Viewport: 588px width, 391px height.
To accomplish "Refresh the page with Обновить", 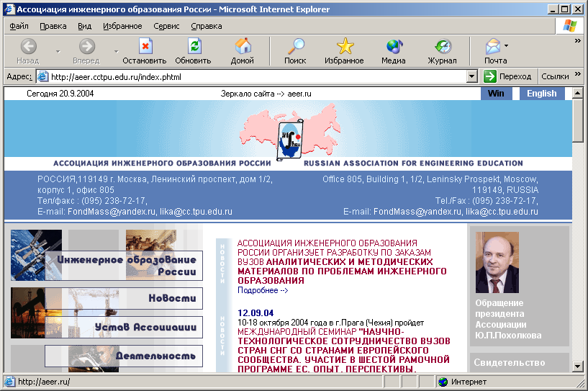I will (193, 51).
